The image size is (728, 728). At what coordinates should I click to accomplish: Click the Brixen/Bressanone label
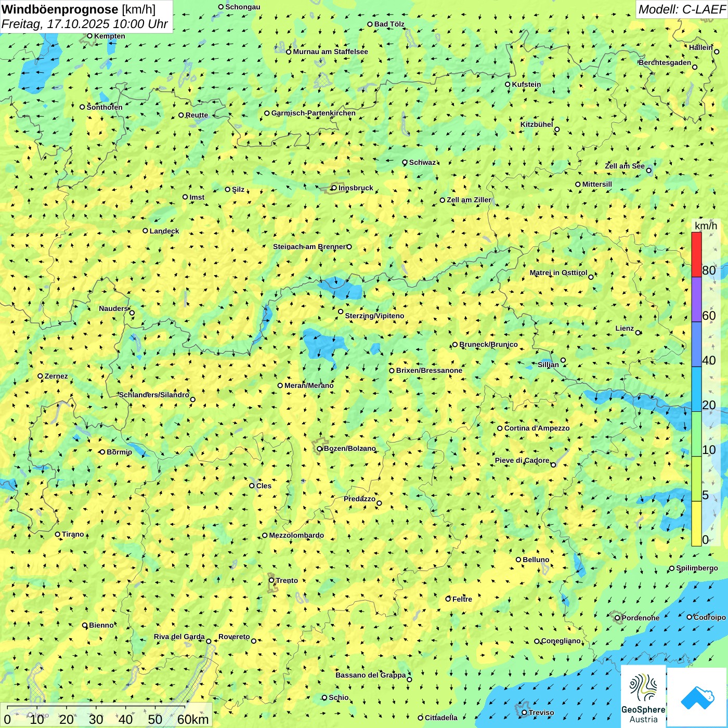coord(429,370)
